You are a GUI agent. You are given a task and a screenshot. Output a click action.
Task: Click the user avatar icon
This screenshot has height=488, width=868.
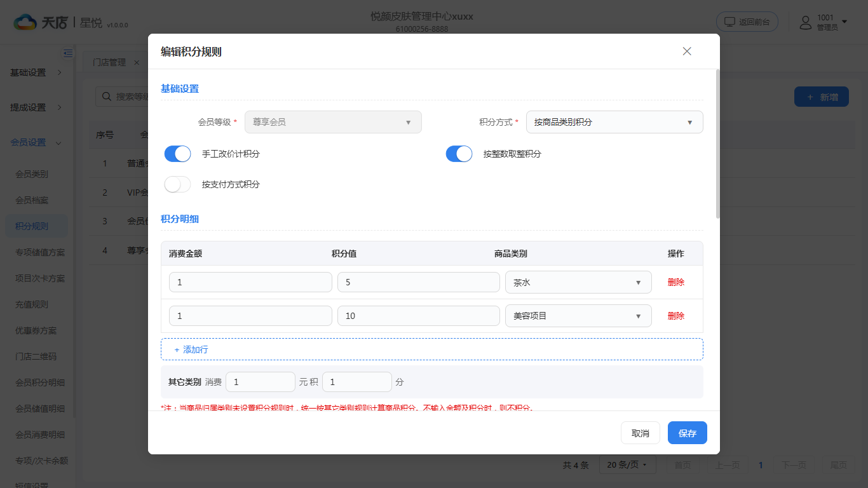(806, 22)
